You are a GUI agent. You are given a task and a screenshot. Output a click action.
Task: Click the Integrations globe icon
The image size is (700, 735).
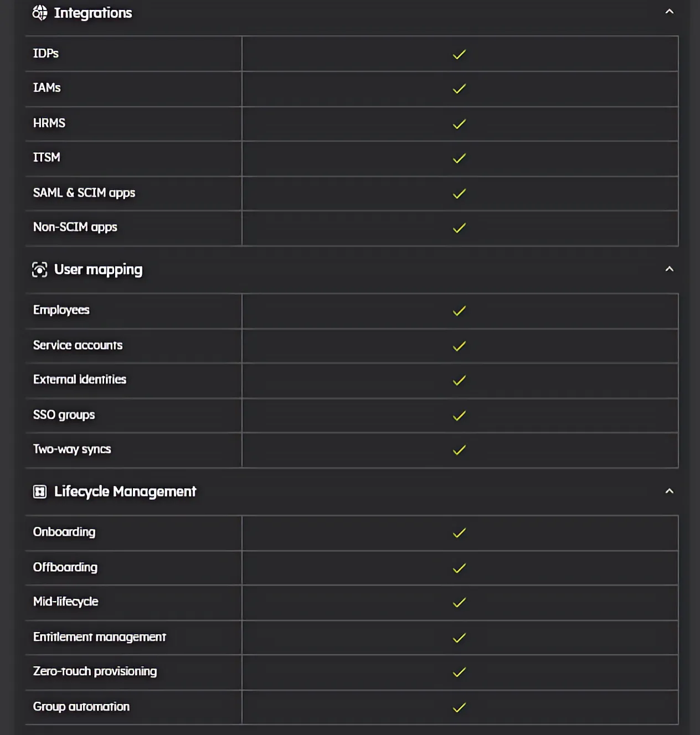(40, 12)
